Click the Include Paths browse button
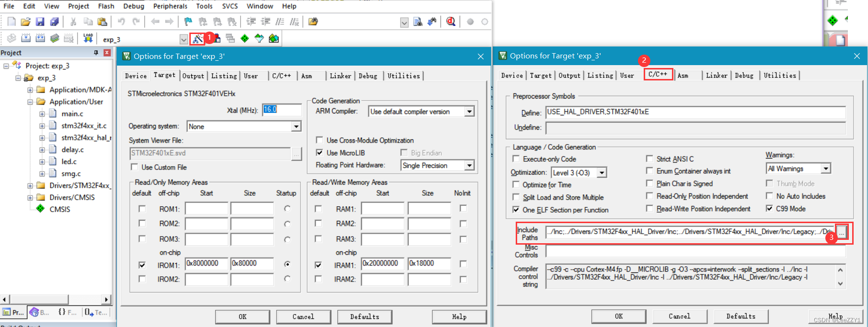Viewport: 868px width, 327px height. [842, 232]
